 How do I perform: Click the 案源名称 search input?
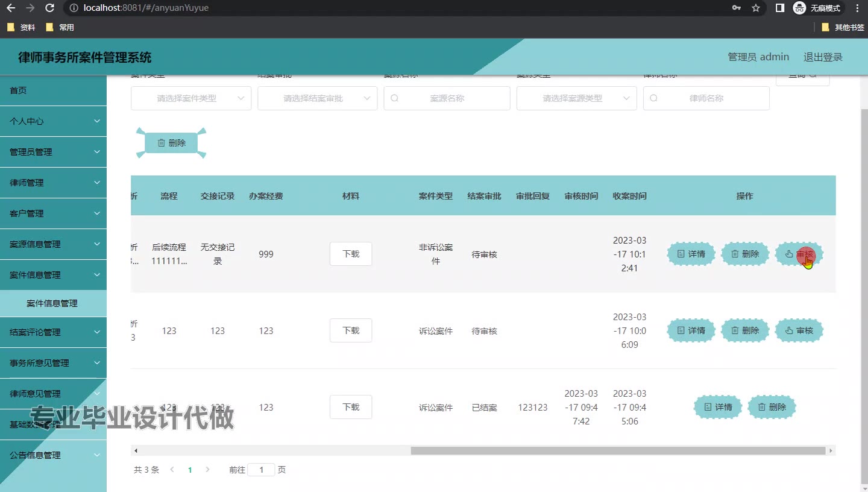pyautogui.click(x=447, y=98)
